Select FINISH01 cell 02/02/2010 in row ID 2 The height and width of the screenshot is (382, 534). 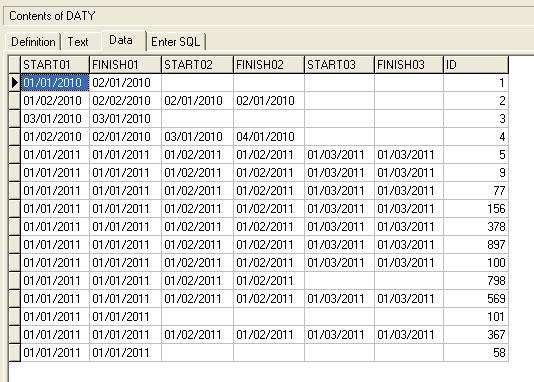click(x=125, y=101)
